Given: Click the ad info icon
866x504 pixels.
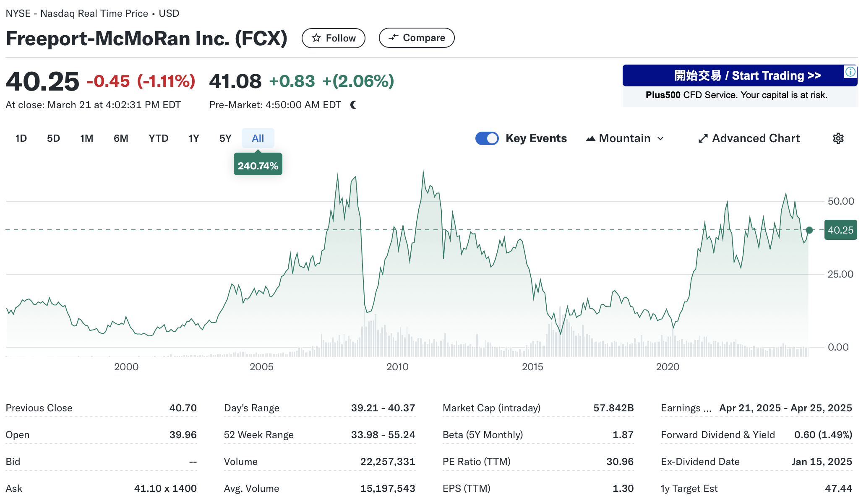Looking at the screenshot, I should (850, 72).
